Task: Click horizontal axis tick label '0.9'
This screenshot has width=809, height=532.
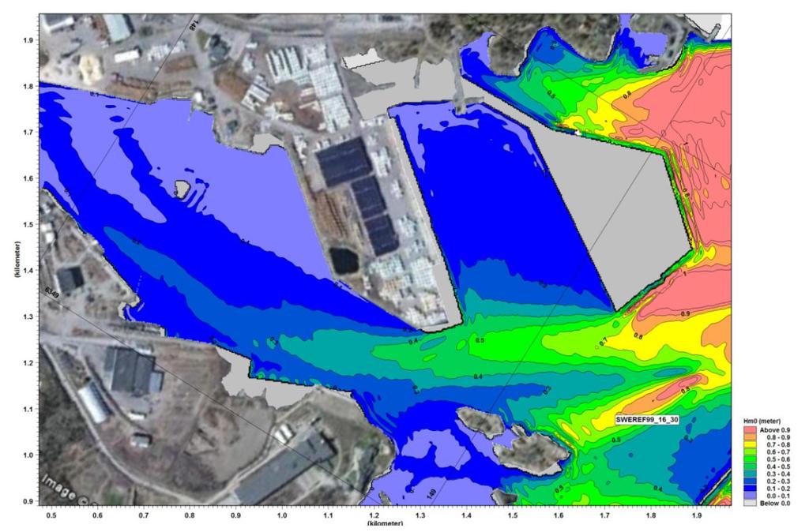Action: (235, 515)
